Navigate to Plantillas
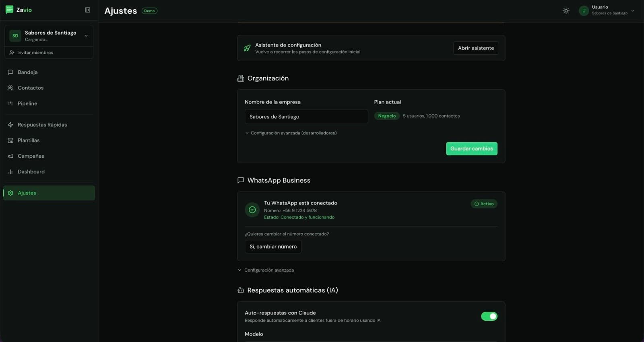The height and width of the screenshot is (342, 644). 49,140
